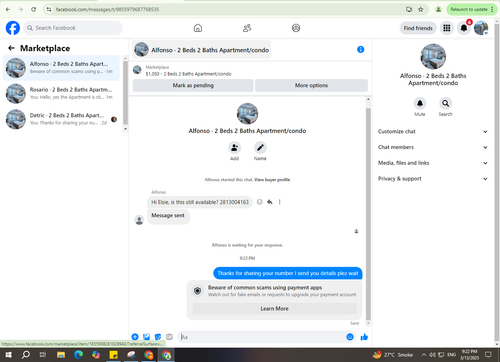
Task: Open the Notifications bell icon
Action: click(464, 28)
